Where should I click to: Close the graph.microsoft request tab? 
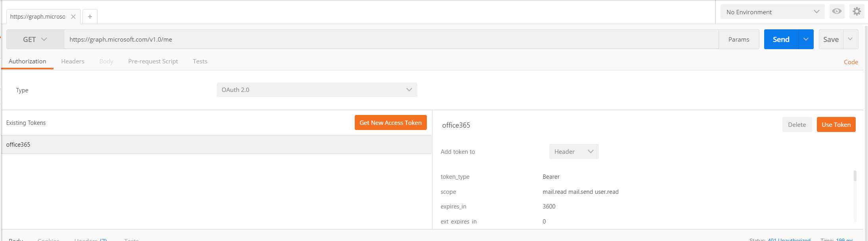pyautogui.click(x=73, y=17)
